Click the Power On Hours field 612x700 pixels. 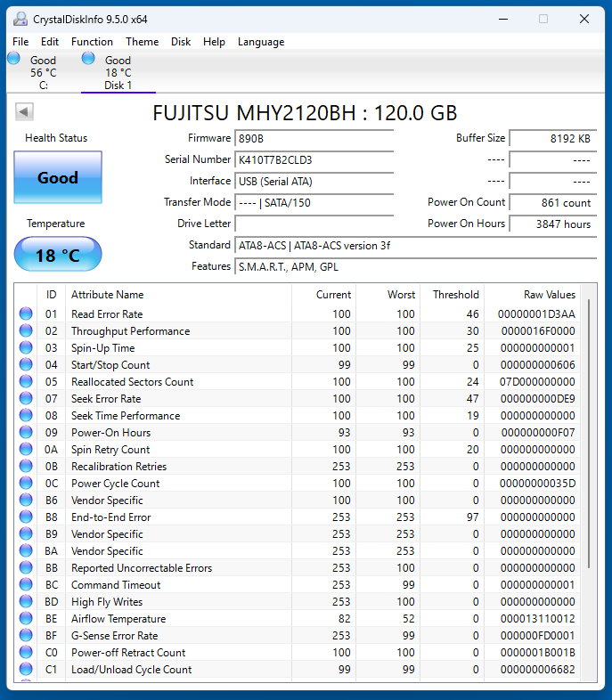552,224
